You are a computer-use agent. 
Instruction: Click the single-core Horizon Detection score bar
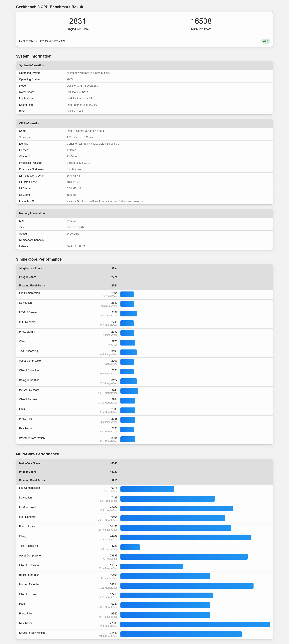(129, 391)
